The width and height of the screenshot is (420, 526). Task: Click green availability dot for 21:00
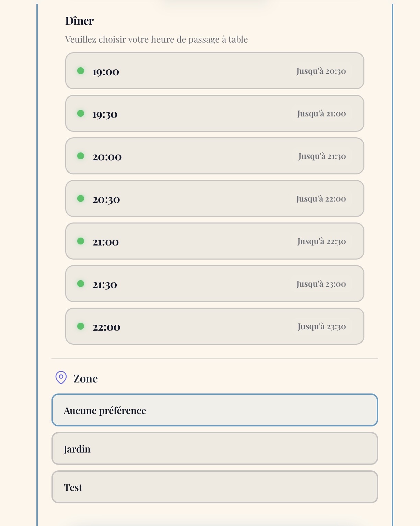click(81, 241)
